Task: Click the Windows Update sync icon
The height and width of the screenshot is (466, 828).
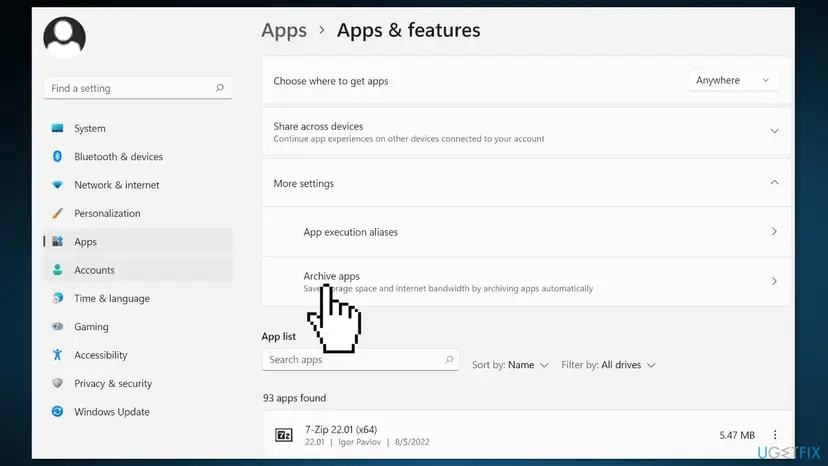Action: (58, 411)
